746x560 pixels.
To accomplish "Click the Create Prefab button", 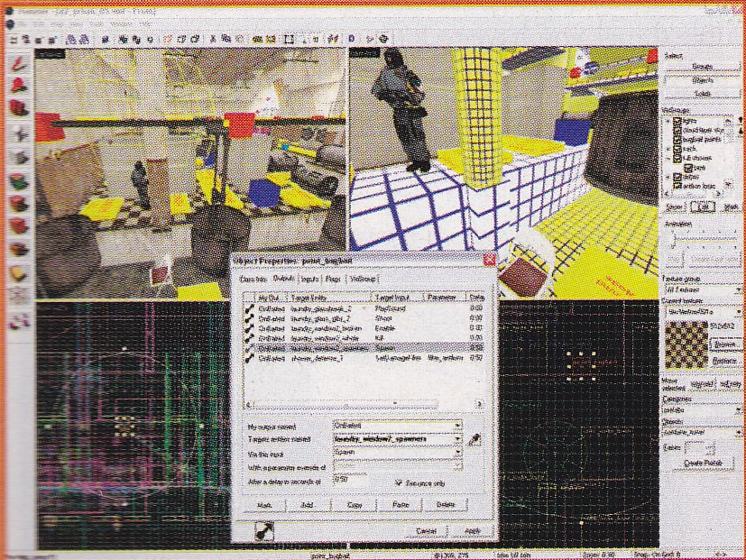I will [703, 463].
